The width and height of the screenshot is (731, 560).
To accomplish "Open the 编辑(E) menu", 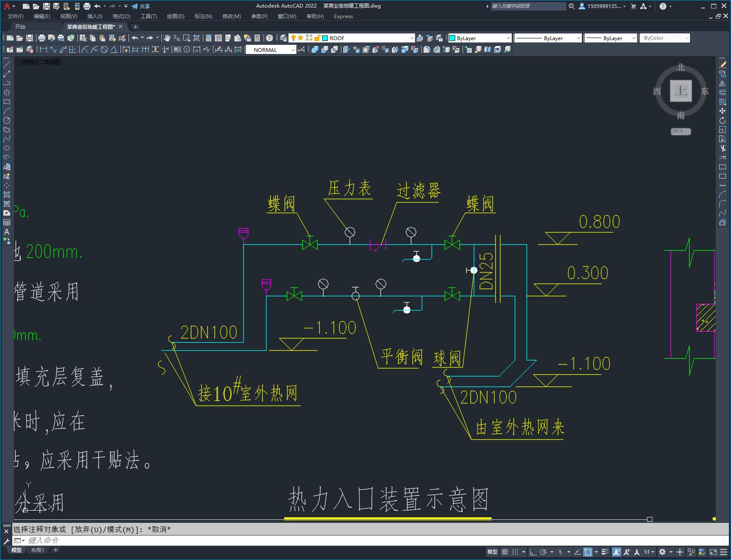I will click(x=42, y=16).
